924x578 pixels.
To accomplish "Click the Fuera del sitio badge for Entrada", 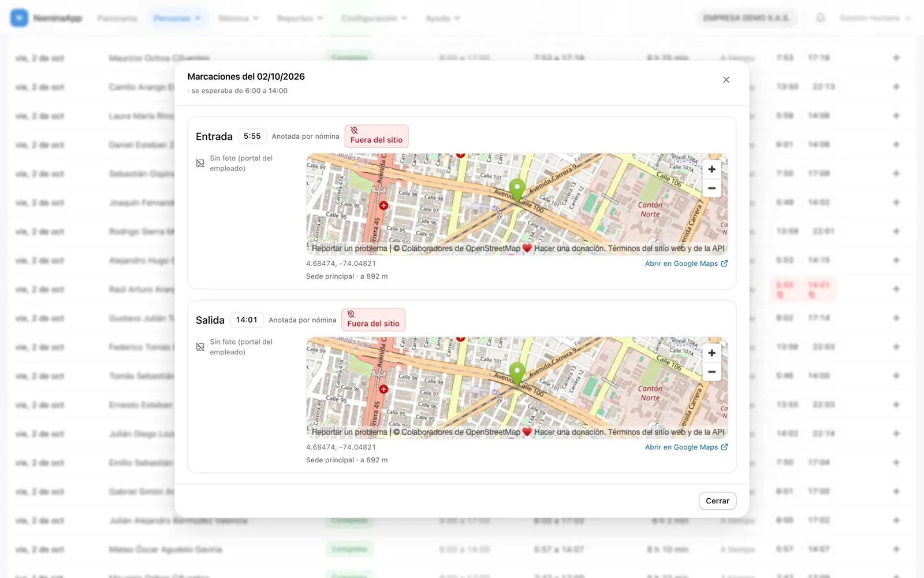I will pyautogui.click(x=377, y=136).
